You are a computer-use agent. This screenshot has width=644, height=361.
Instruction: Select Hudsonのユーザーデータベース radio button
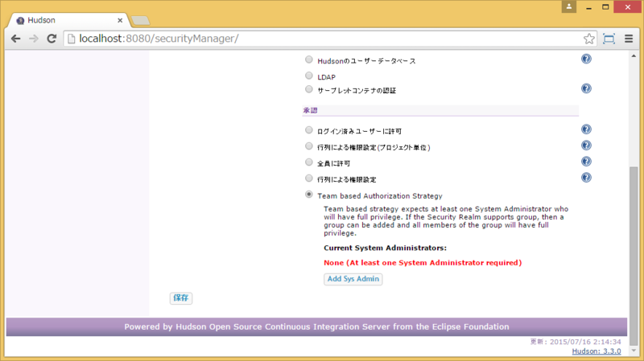pyautogui.click(x=309, y=59)
